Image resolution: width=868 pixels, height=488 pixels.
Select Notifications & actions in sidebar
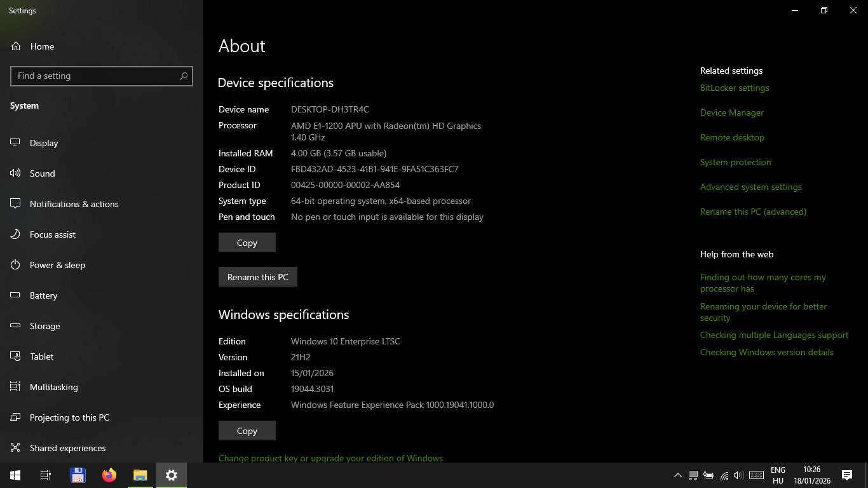tap(102, 204)
